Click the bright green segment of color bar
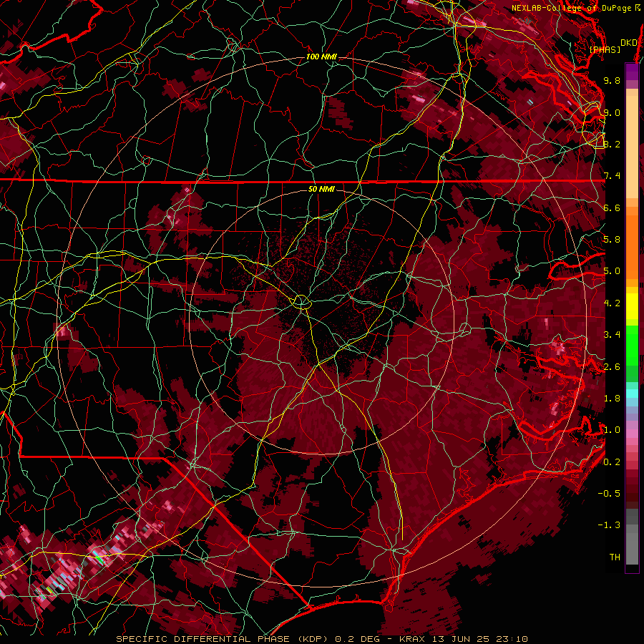The image size is (644, 644). coord(632,345)
